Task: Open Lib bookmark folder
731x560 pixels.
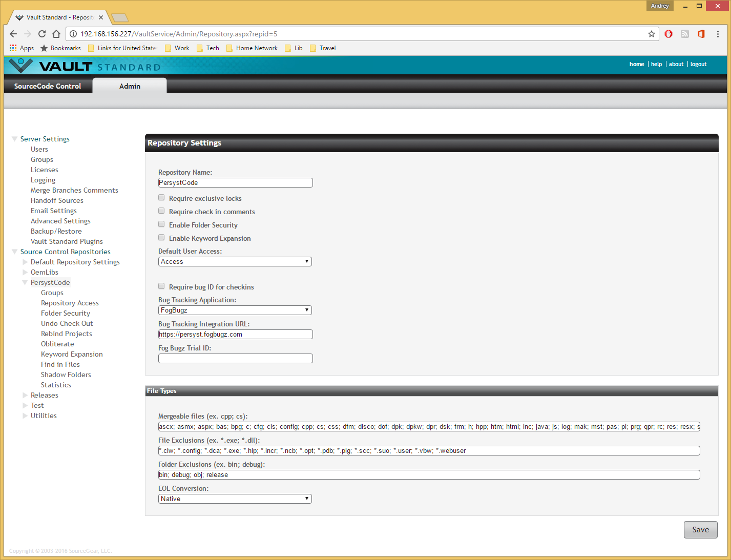Action: pyautogui.click(x=294, y=48)
